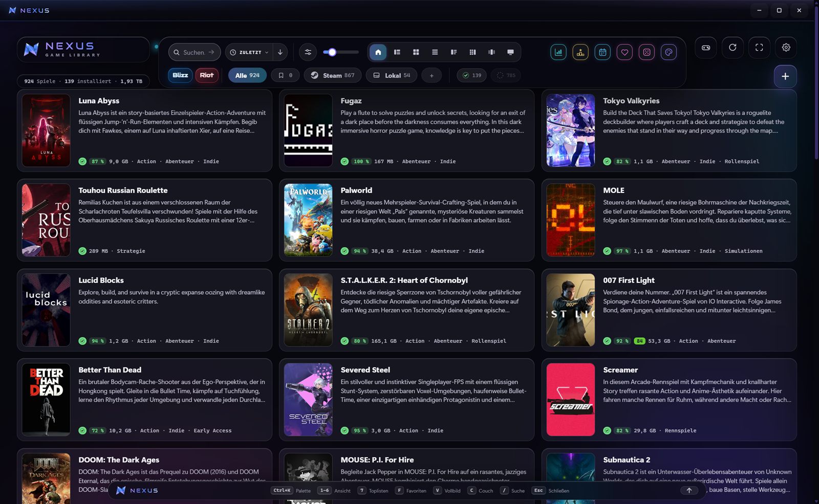The width and height of the screenshot is (819, 504).
Task: Select the Lokal 54 tab
Action: pos(392,75)
